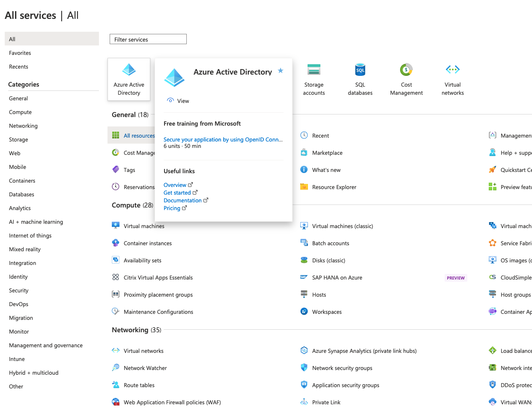Click the Tags icon

[116, 169]
